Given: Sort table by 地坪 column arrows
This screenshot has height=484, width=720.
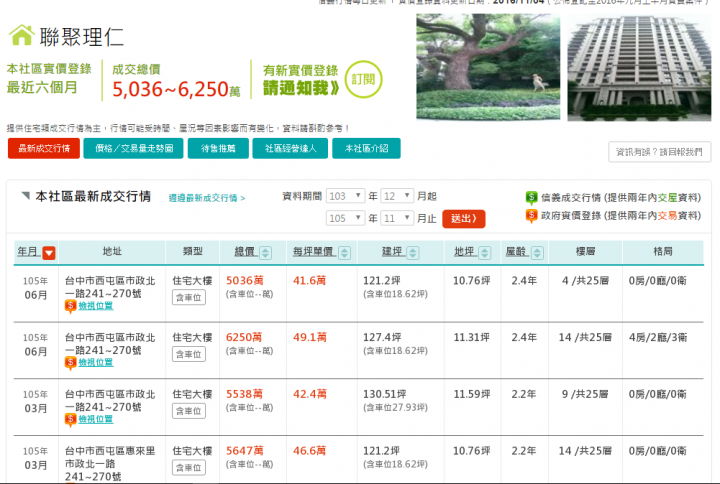Looking at the screenshot, I should (x=484, y=253).
